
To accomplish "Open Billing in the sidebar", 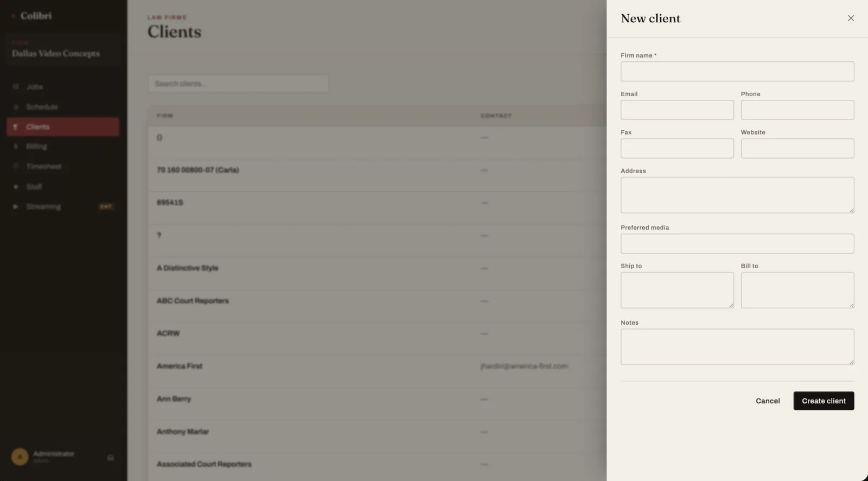I will point(63,147).
